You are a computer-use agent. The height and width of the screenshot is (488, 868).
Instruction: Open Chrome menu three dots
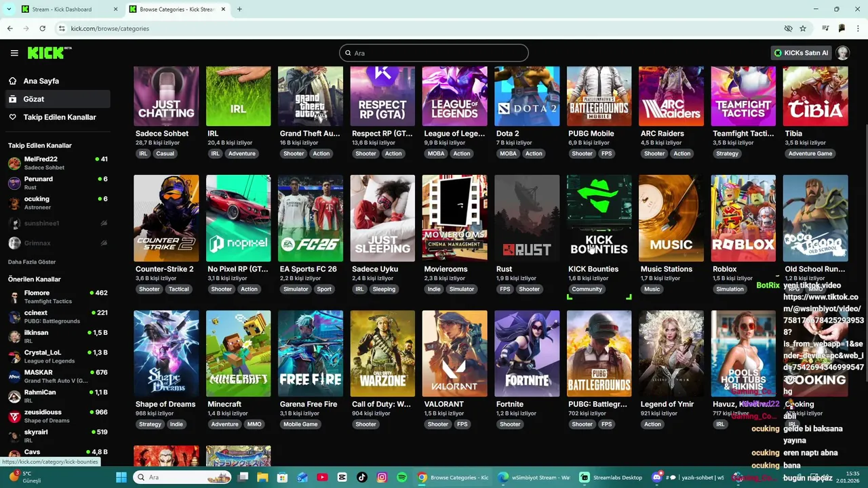pos(859,28)
